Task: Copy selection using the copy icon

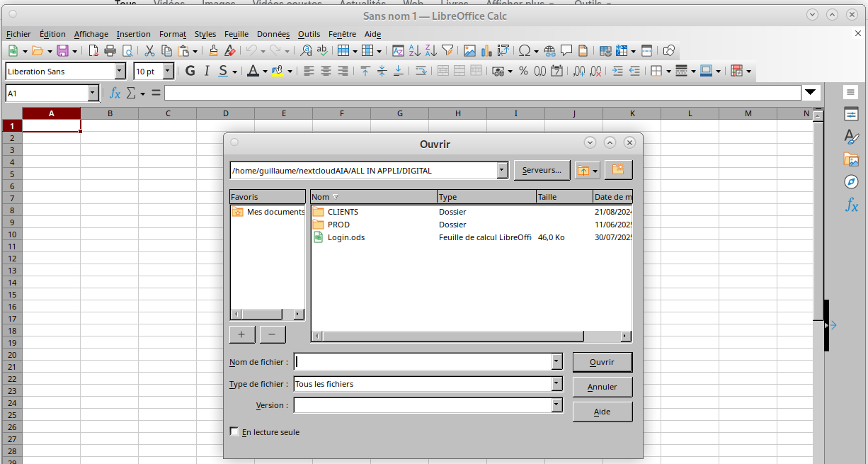Action: (166, 51)
